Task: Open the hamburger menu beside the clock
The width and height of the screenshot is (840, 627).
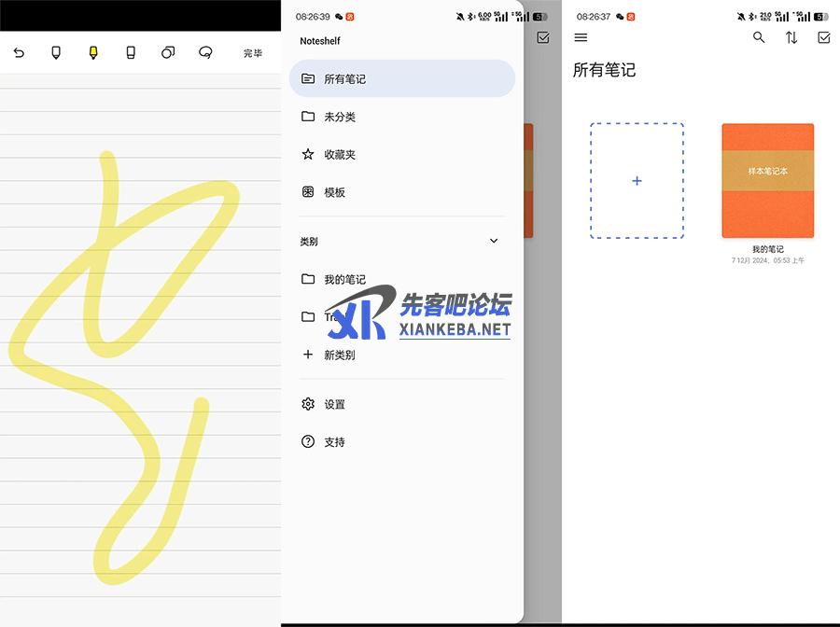Action: [581, 37]
